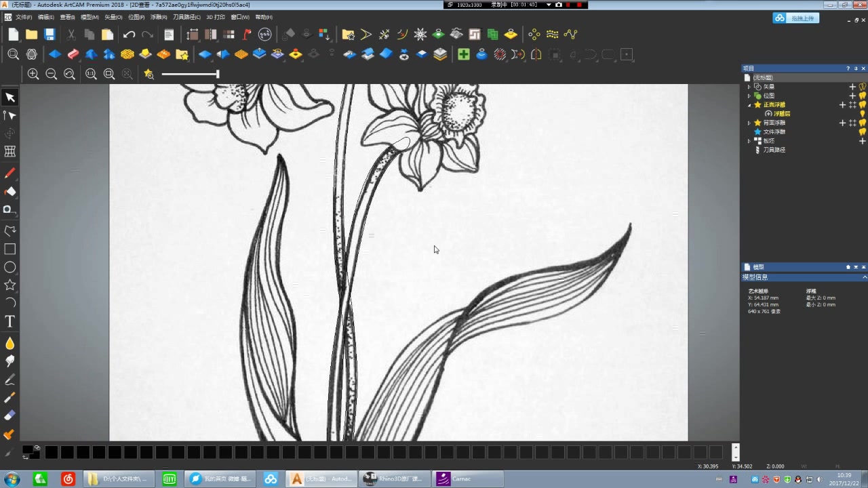Click the plus button next to 正面浮雕
Viewport: 868px width, 488px height.
(843, 105)
